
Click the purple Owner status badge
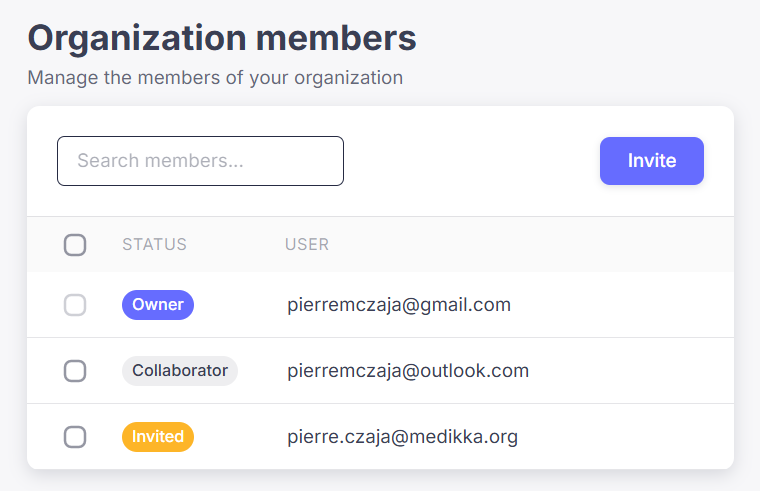tap(158, 305)
